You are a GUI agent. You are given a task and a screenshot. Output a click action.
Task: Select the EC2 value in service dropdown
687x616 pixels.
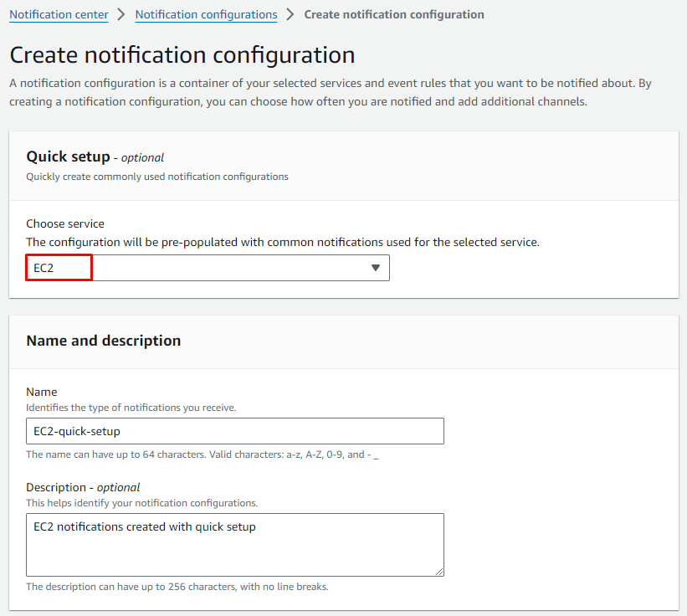(x=44, y=268)
